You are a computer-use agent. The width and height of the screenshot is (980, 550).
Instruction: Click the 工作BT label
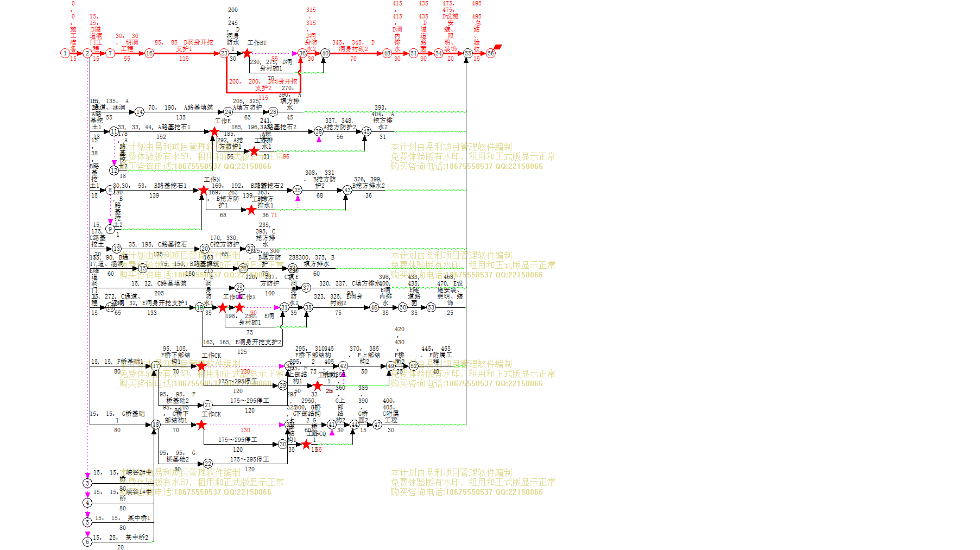(257, 43)
